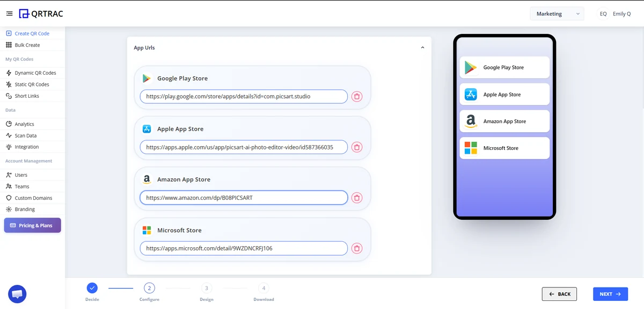Viewport: 644px width, 309px height.
Task: Click the Teams group icon
Action: (x=9, y=186)
